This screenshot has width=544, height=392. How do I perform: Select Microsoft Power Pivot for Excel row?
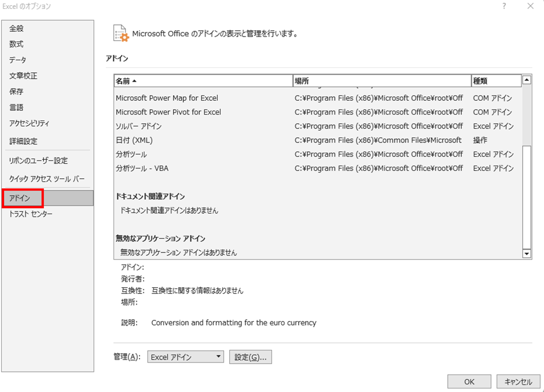coord(168,112)
